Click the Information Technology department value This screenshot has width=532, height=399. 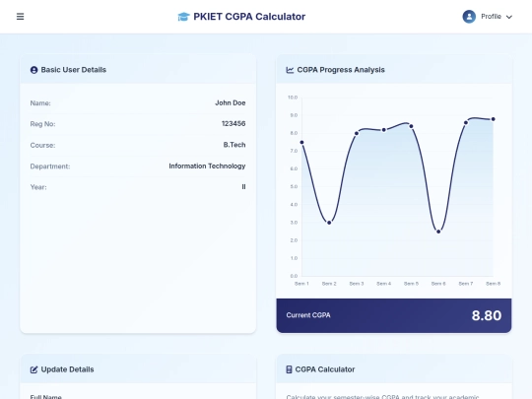coord(207,166)
